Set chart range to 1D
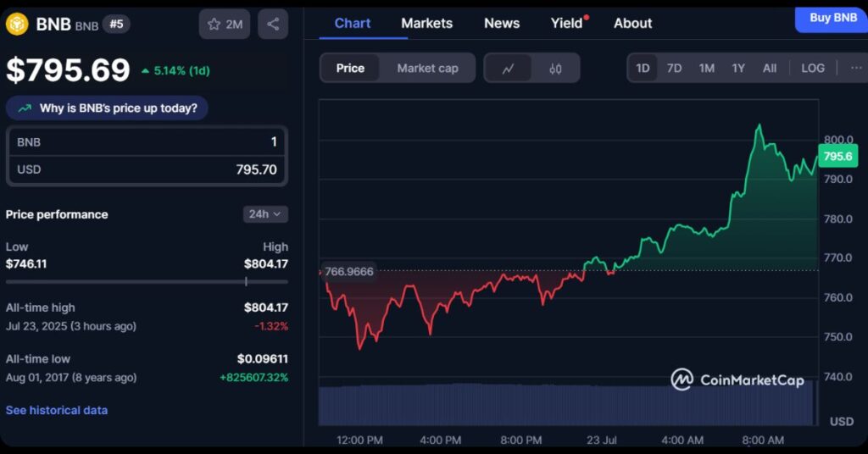 (x=643, y=68)
